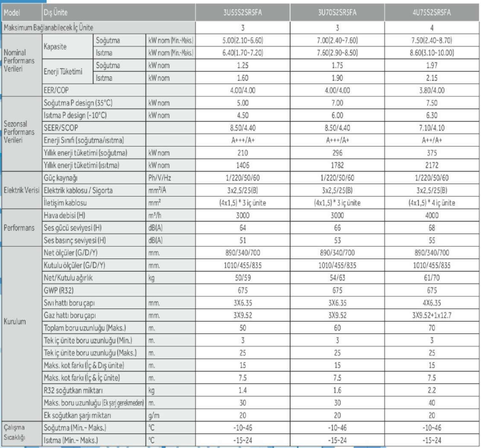Click the 'Maksimum Bağlanabilecek İç Ünite' row label

[x=49, y=27]
